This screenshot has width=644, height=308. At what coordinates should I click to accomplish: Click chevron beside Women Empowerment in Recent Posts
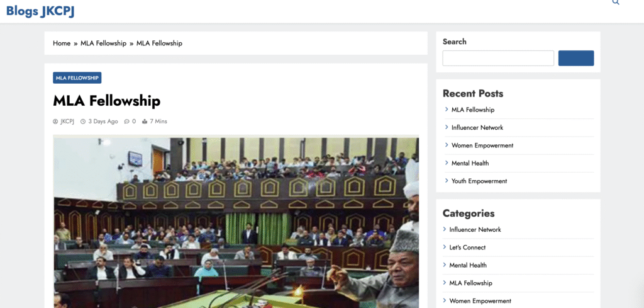click(x=447, y=145)
